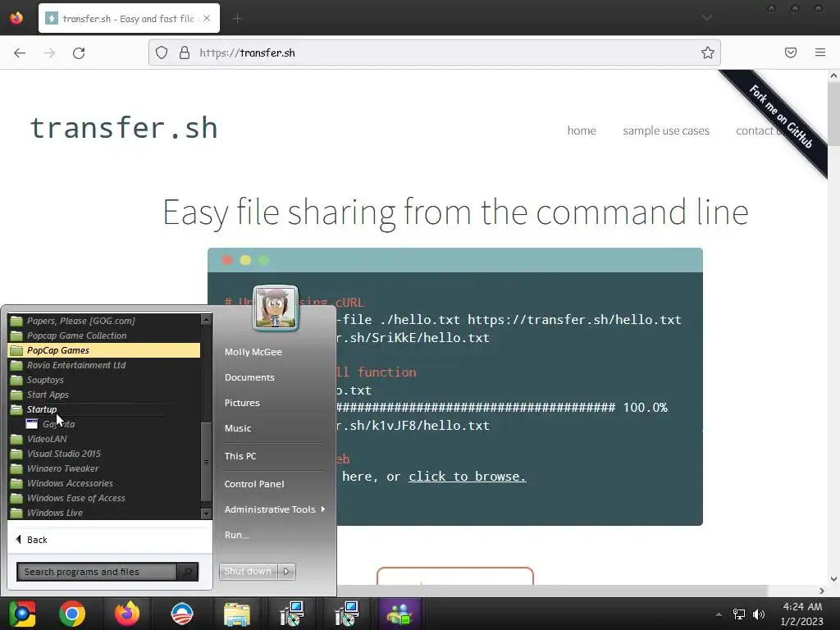The width and height of the screenshot is (840, 630).
Task: Reload the transfer.sh page
Action: click(79, 52)
